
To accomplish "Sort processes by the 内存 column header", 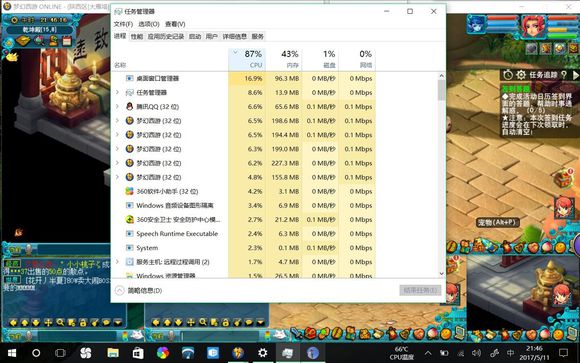I will click(283, 59).
